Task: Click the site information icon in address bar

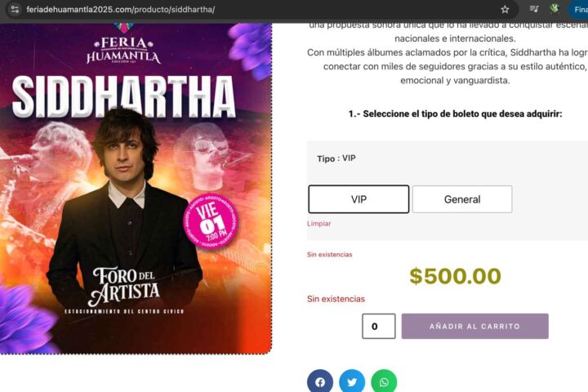Action: click(x=15, y=9)
